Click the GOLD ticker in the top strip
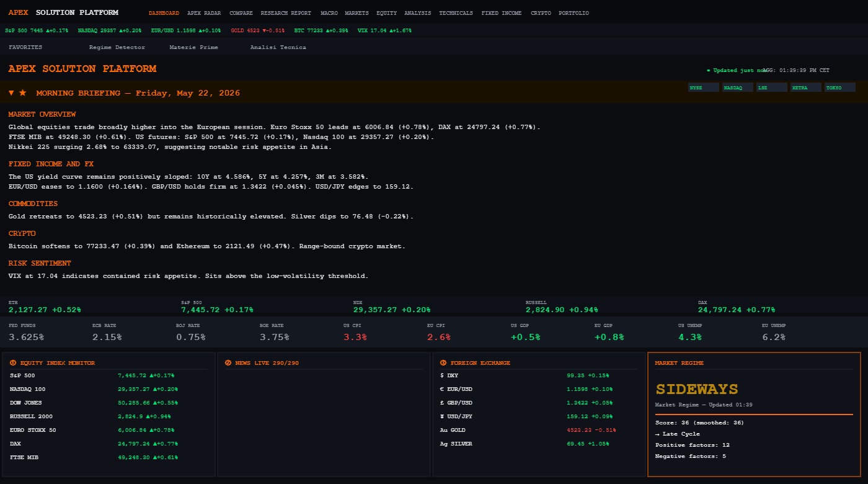Image resolution: width=868 pixels, height=484 pixels. (257, 30)
